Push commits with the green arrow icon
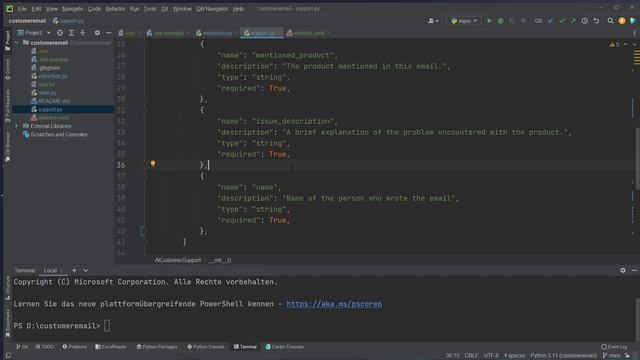 coord(573,21)
